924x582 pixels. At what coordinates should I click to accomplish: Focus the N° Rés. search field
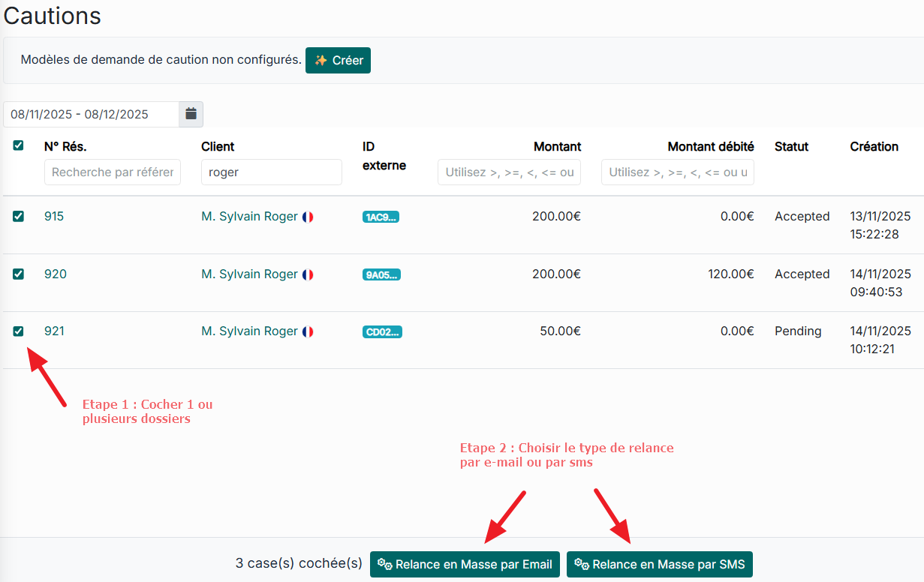pos(113,172)
